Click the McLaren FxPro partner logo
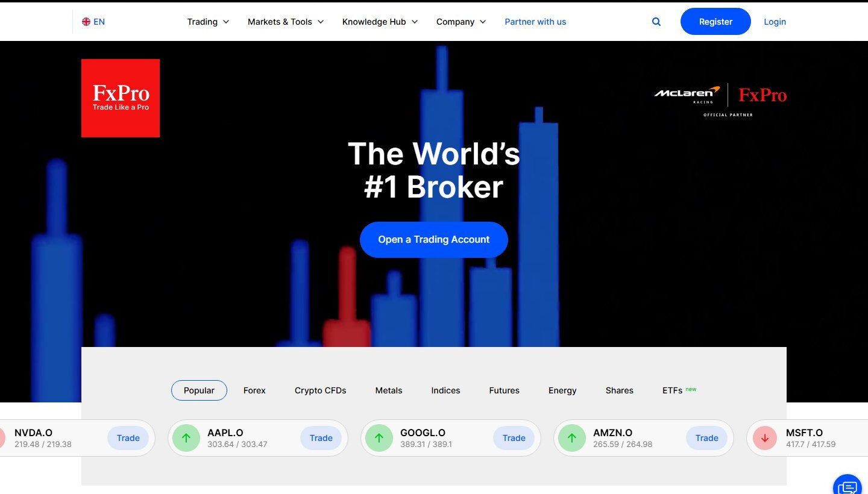The image size is (868, 494). [720, 99]
